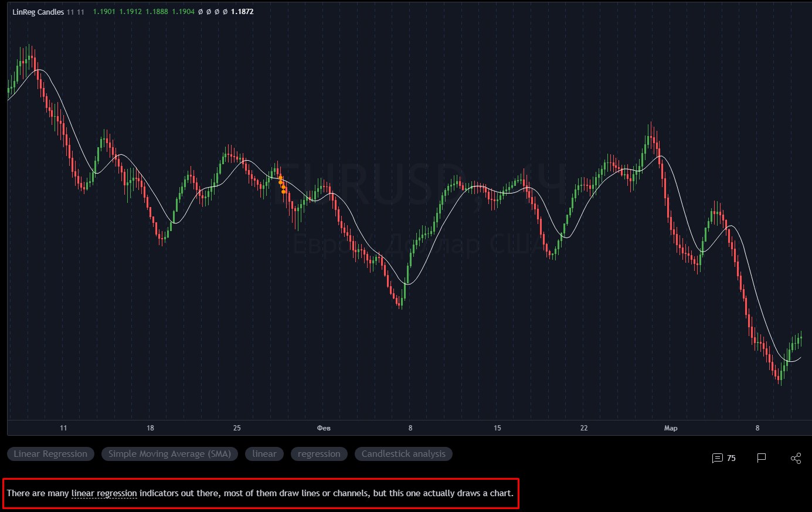
Task: Select the "Simple Moving Average (SMA)" tag
Action: (169, 454)
